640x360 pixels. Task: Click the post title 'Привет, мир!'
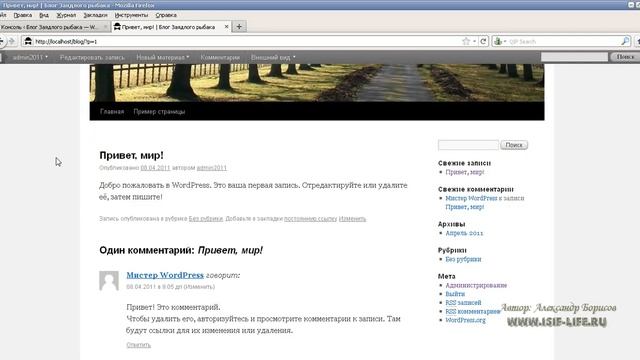point(131,155)
